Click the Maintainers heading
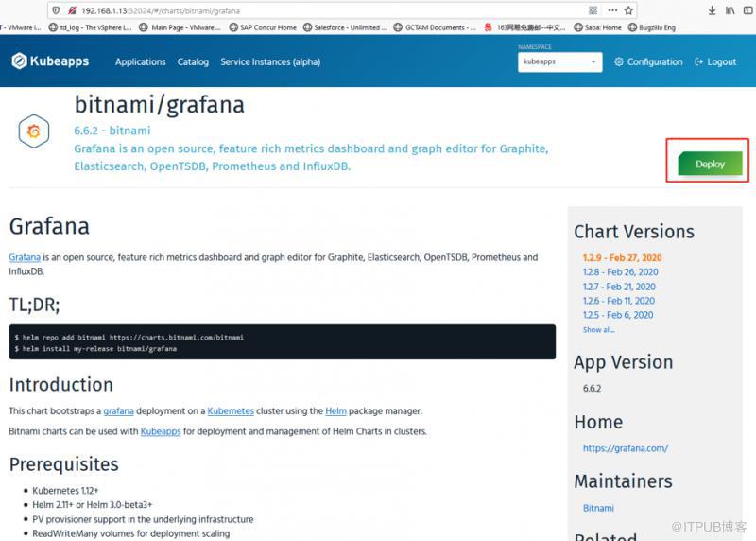756x541 pixels. (x=623, y=481)
